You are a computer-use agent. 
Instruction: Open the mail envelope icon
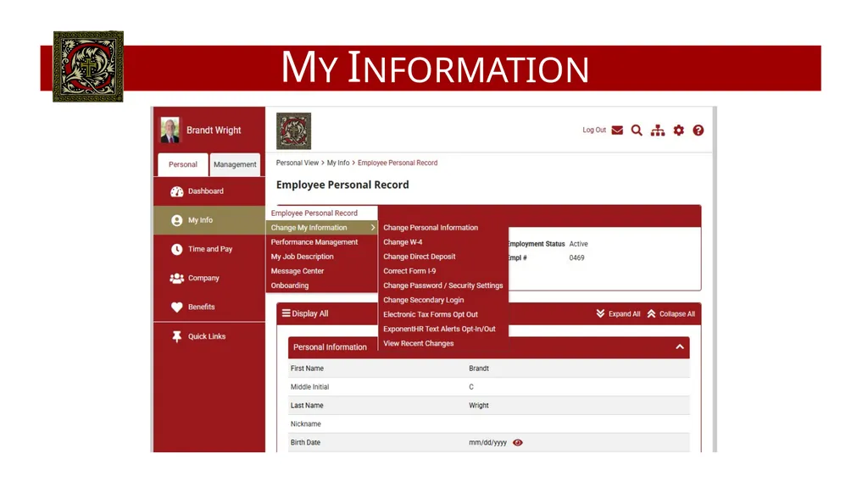[x=617, y=130]
